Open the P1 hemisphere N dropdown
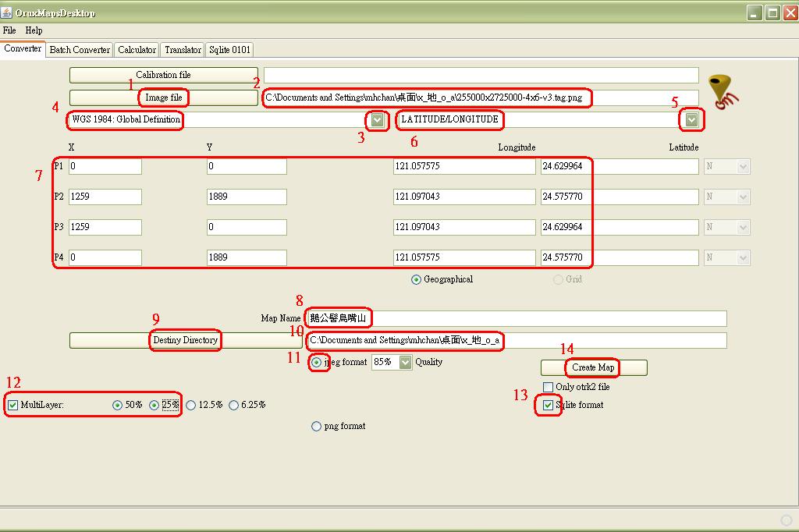 (x=727, y=166)
